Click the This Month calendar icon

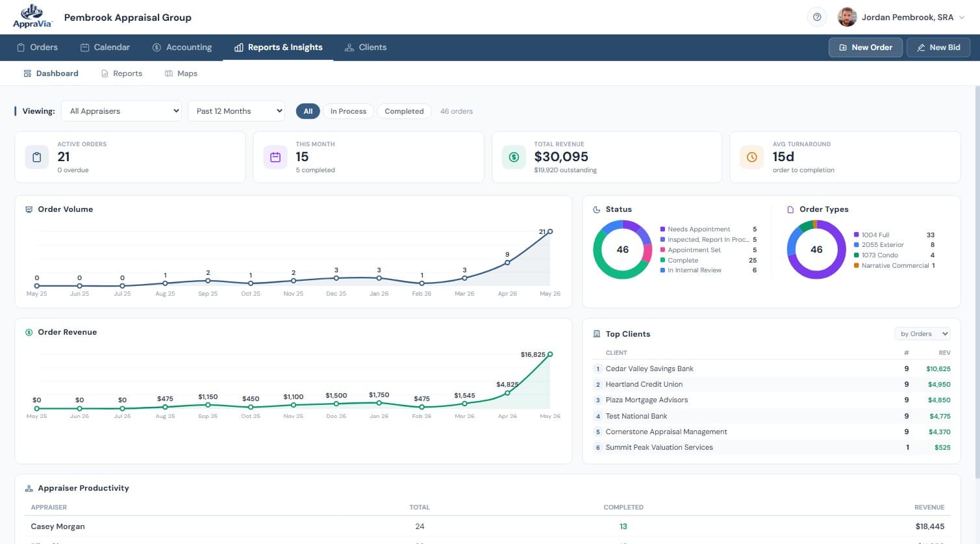[x=275, y=157]
